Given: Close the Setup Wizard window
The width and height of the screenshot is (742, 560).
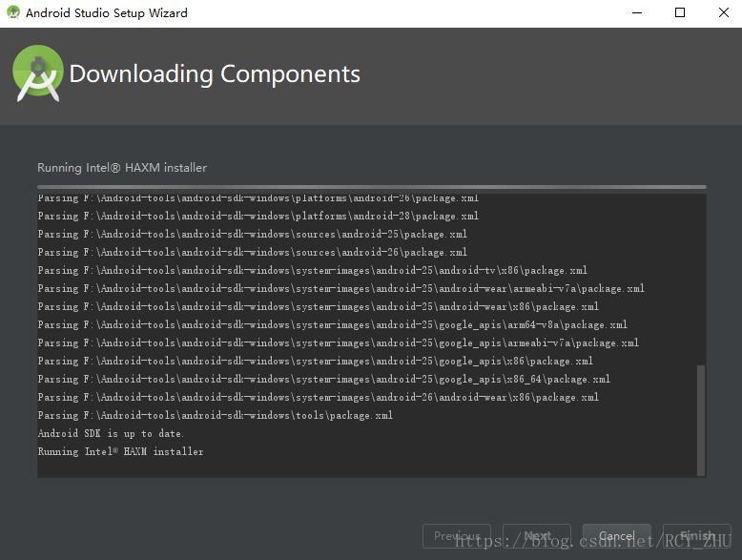Looking at the screenshot, I should (723, 12).
